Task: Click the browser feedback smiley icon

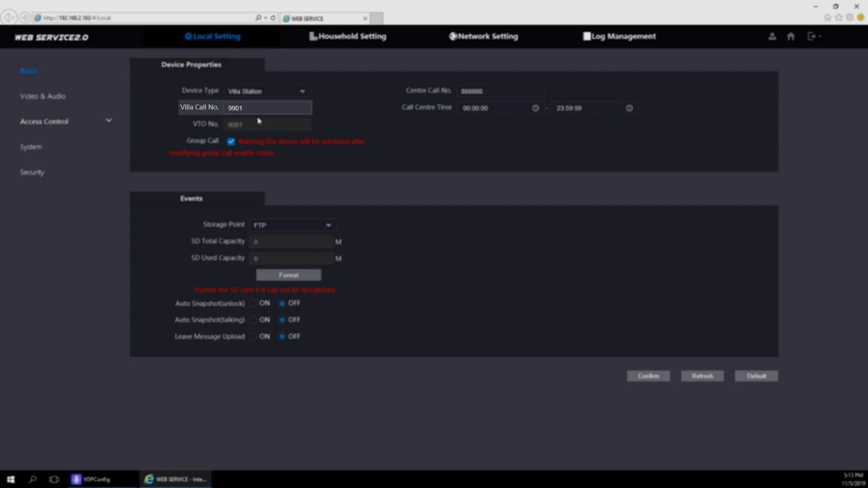Action: click(861, 18)
